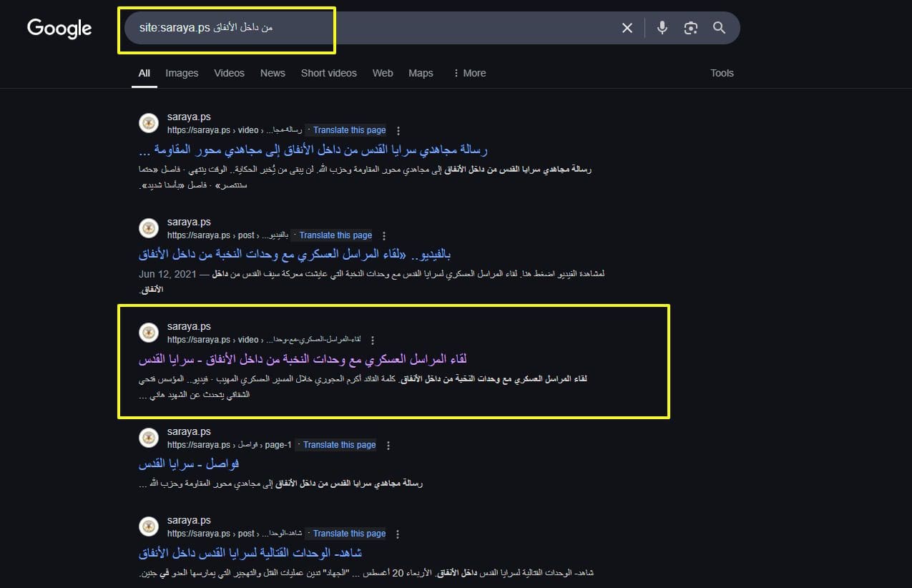Open the Tools options
The height and width of the screenshot is (588, 912).
(722, 73)
